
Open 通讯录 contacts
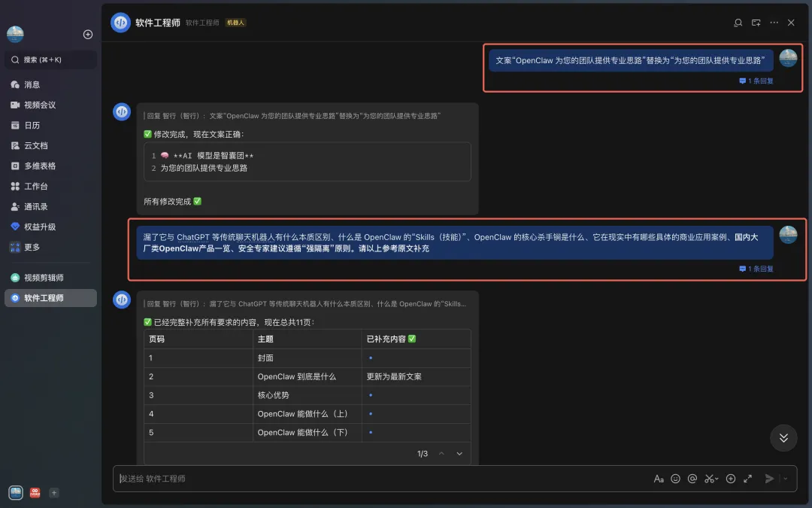pos(51,206)
